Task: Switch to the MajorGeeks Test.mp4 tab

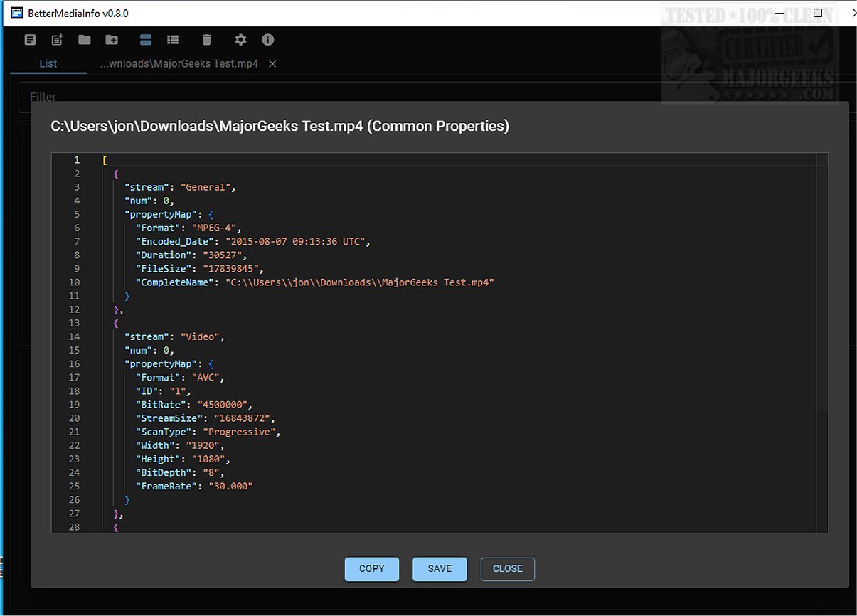Action: tap(179, 63)
